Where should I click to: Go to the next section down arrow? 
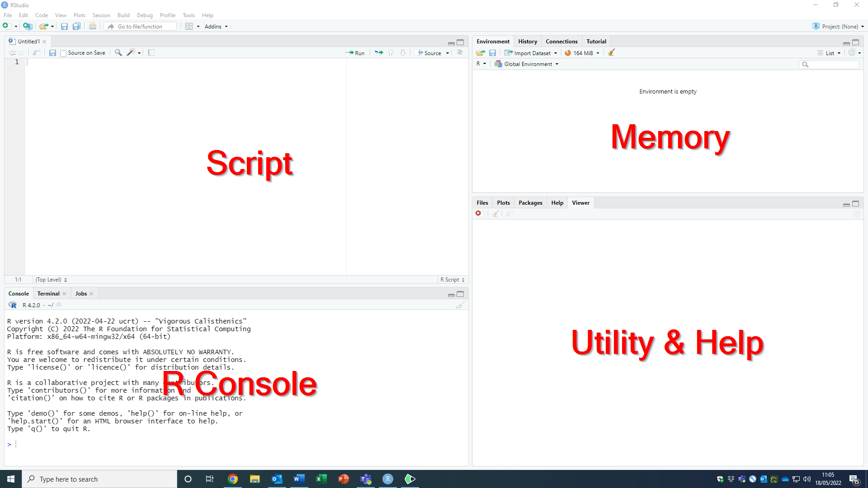403,53
